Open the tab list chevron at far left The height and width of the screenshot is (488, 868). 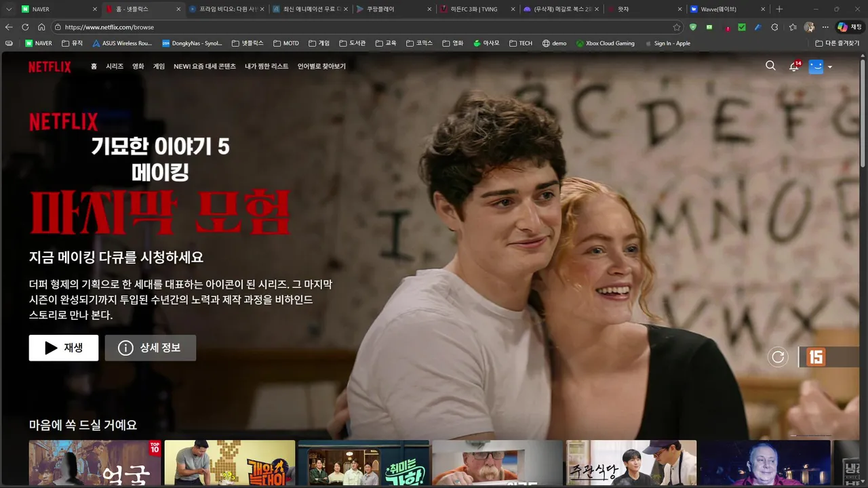tap(9, 9)
